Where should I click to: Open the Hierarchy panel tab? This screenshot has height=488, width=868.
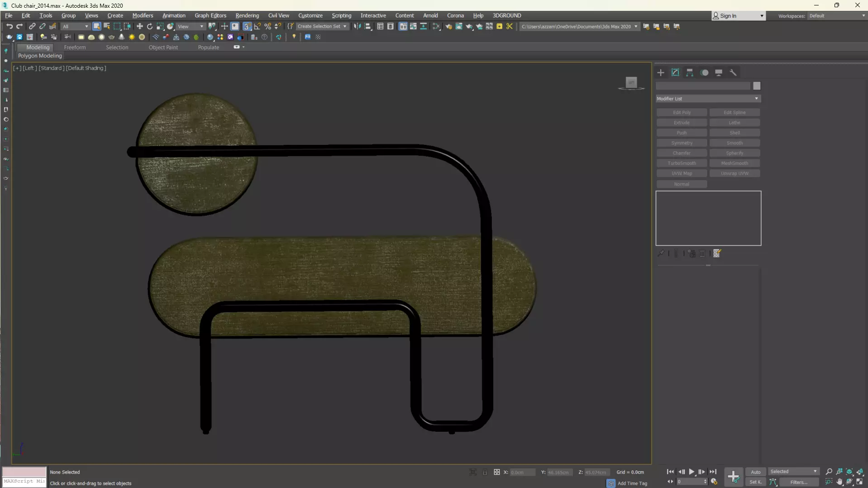pyautogui.click(x=690, y=72)
